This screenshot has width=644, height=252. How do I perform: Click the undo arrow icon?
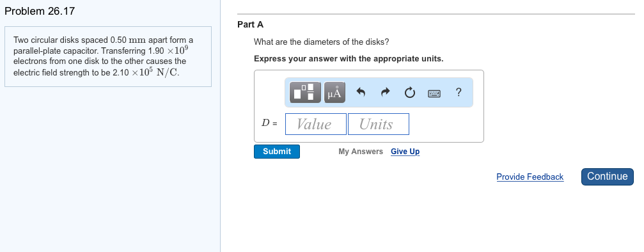click(x=360, y=93)
